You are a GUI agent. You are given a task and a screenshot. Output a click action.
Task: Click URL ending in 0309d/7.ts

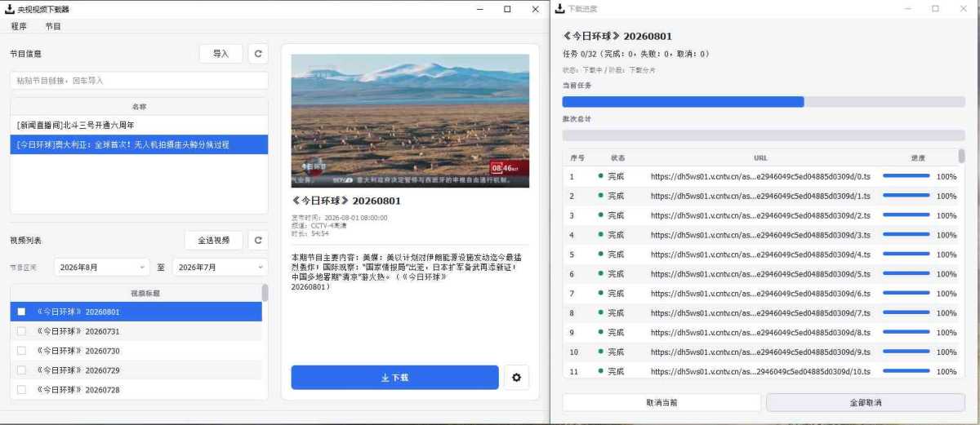[760, 313]
